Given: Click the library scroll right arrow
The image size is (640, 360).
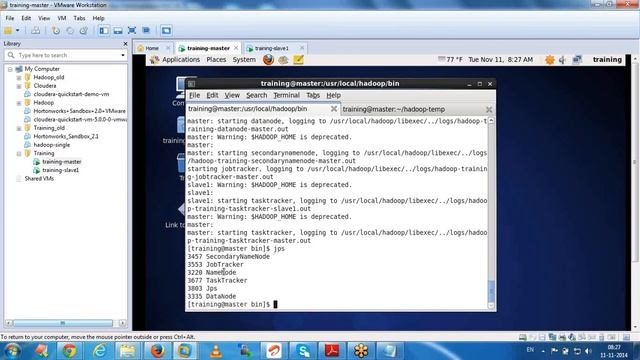Looking at the screenshot, I should tap(122, 323).
